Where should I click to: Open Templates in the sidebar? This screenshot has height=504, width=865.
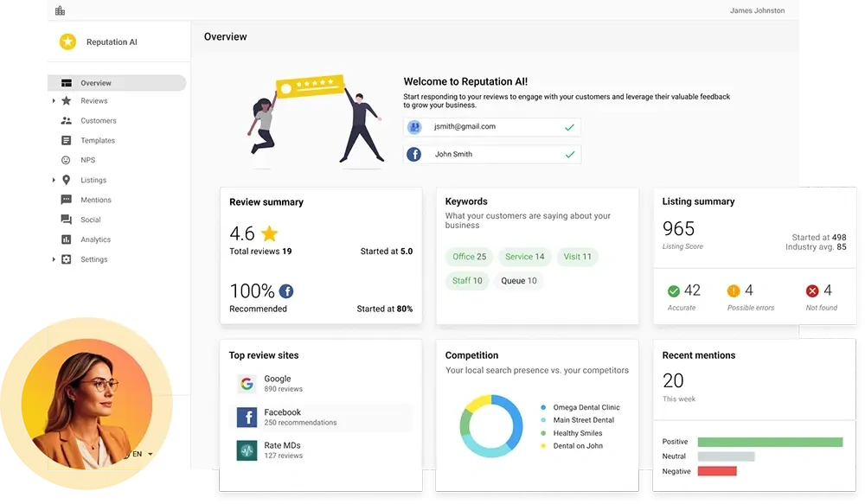point(98,140)
